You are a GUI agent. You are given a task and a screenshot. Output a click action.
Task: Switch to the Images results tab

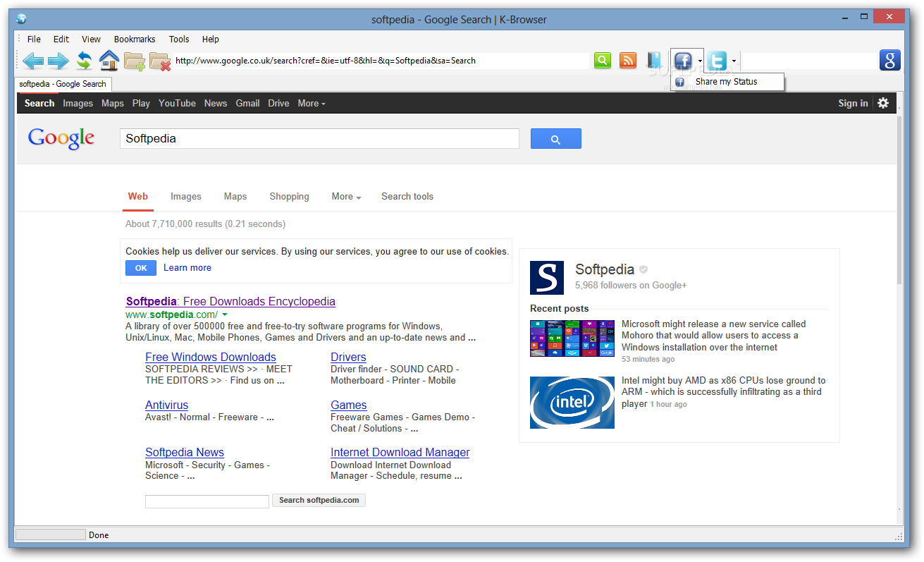point(186,197)
